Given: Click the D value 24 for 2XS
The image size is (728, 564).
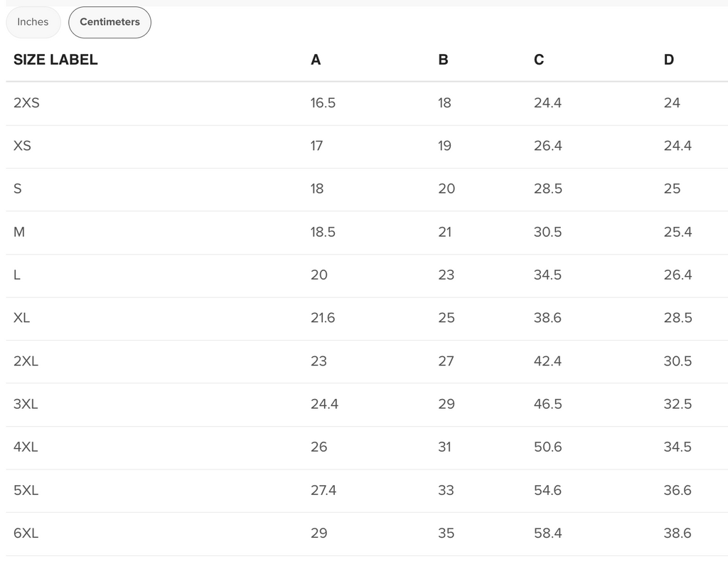Looking at the screenshot, I should pos(672,103).
